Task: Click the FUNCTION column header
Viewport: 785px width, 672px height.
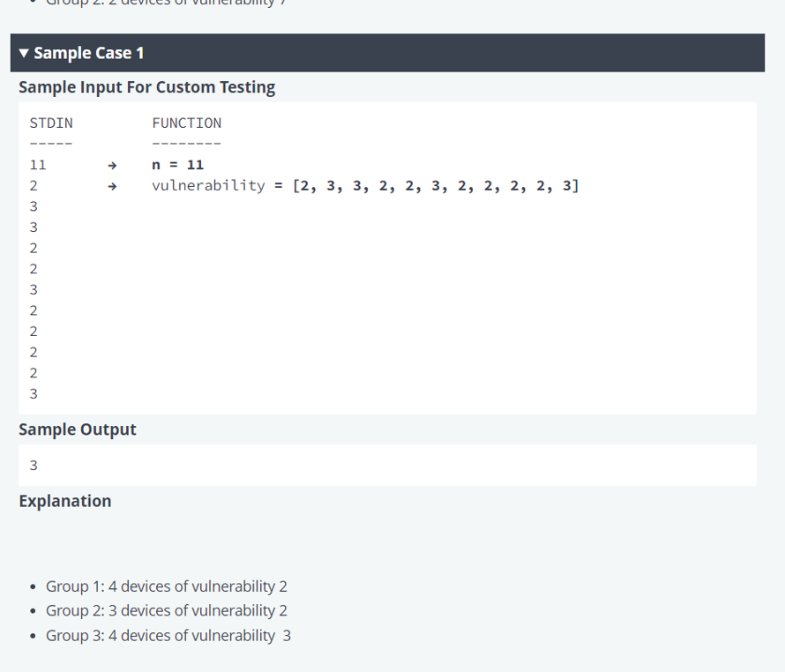Action: click(x=186, y=123)
